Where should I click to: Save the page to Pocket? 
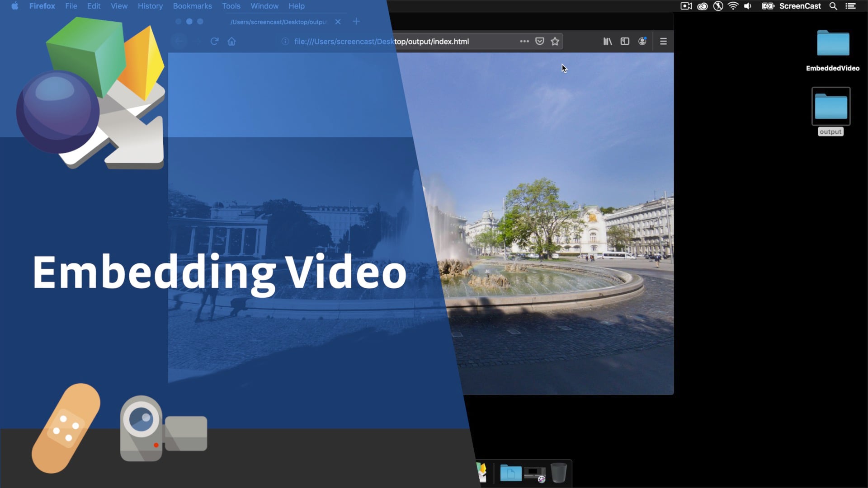coord(539,41)
